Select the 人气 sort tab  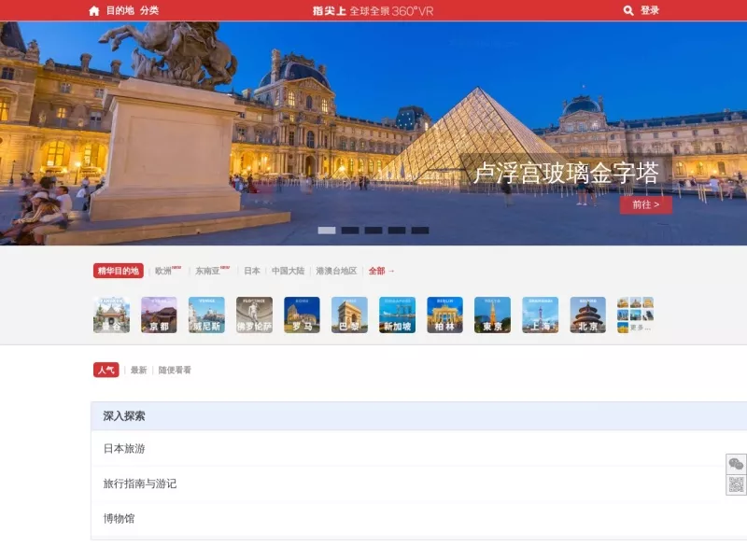[106, 370]
